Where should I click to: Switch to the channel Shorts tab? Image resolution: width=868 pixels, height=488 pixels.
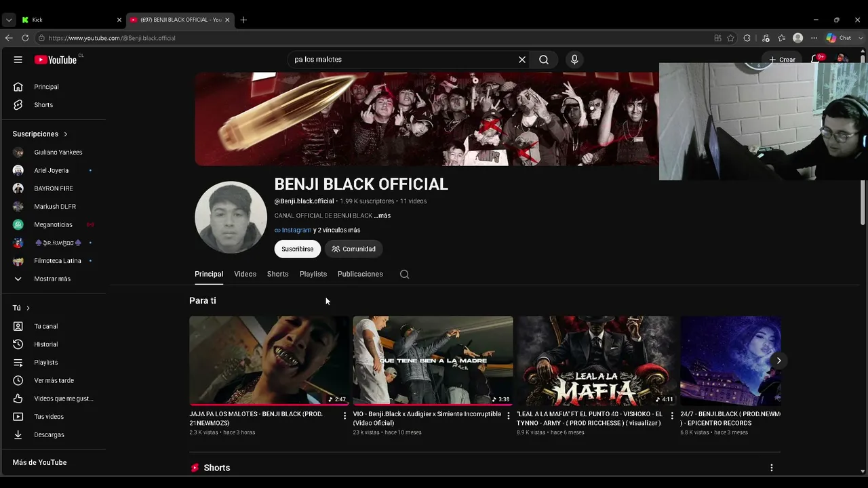(x=277, y=274)
